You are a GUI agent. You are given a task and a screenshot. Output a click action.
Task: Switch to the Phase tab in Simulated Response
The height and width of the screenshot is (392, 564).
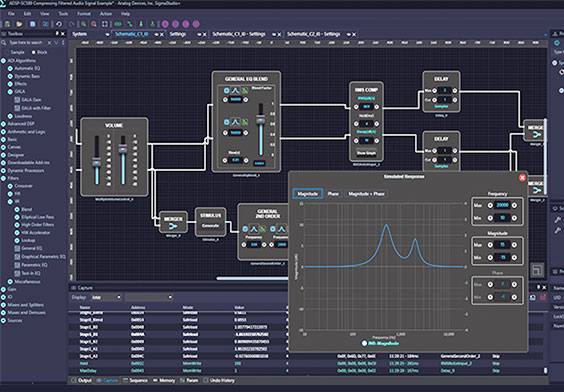coord(333,194)
